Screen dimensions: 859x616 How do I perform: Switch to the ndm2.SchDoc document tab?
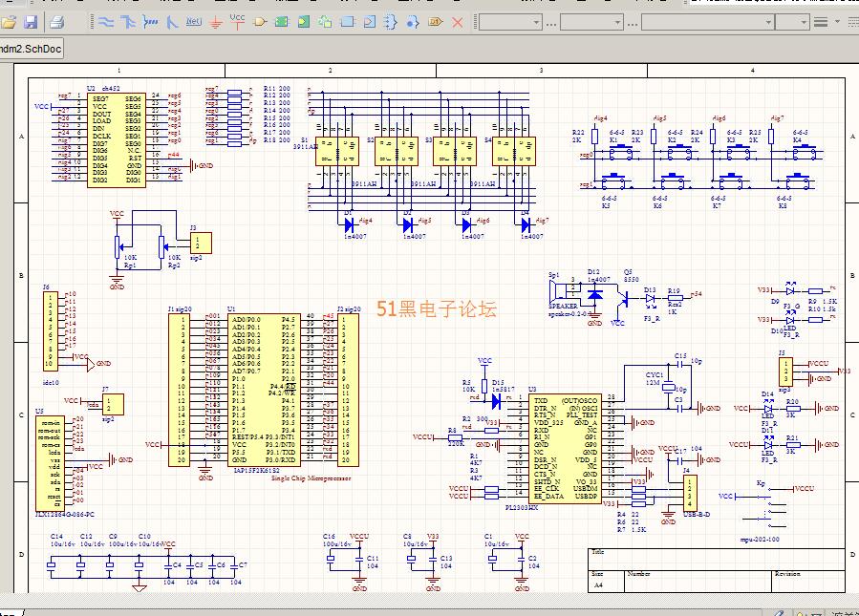pyautogui.click(x=31, y=48)
